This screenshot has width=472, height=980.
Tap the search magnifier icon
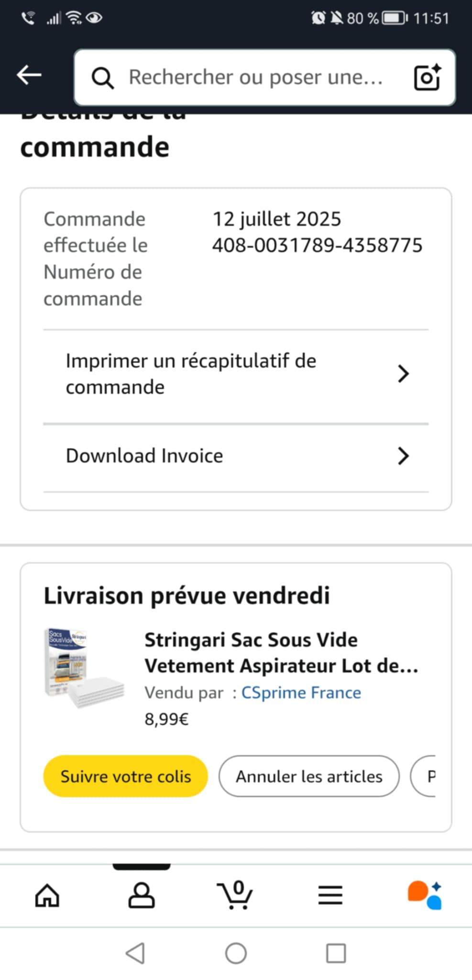point(102,78)
